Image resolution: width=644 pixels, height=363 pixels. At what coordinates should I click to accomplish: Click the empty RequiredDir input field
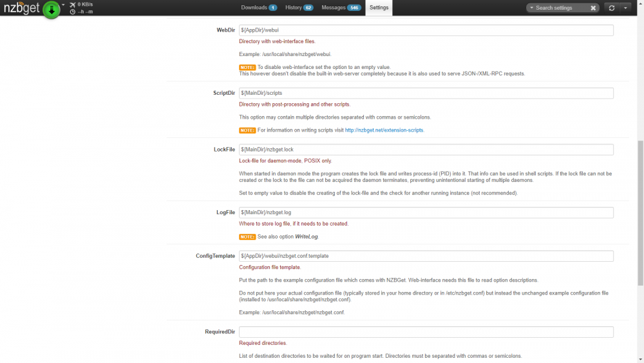coord(426,332)
